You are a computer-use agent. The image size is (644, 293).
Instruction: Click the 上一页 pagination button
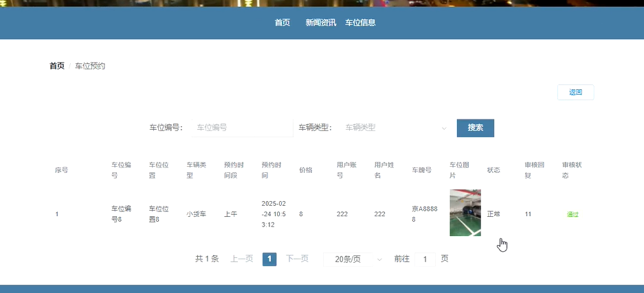[241, 259]
